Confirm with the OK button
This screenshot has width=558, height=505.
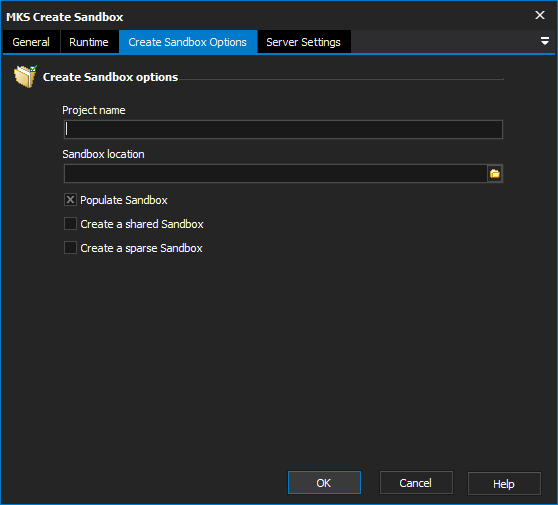coord(324,483)
